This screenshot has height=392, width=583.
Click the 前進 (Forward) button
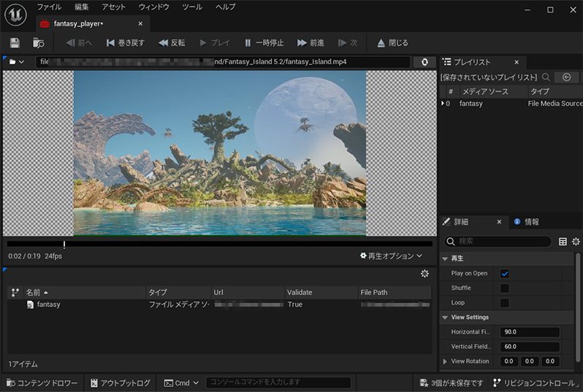[310, 43]
